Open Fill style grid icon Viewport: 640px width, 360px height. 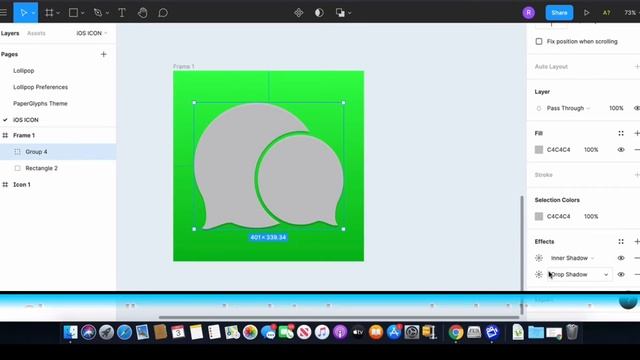pos(621,133)
